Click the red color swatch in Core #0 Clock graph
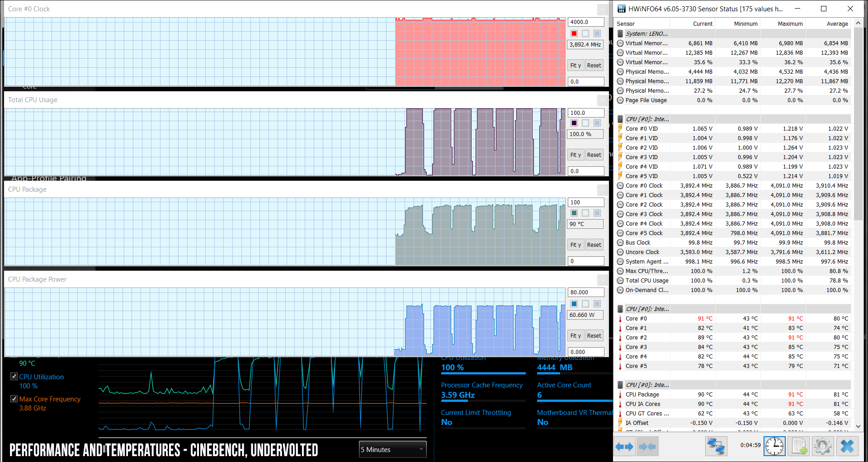868x462 pixels. point(574,33)
